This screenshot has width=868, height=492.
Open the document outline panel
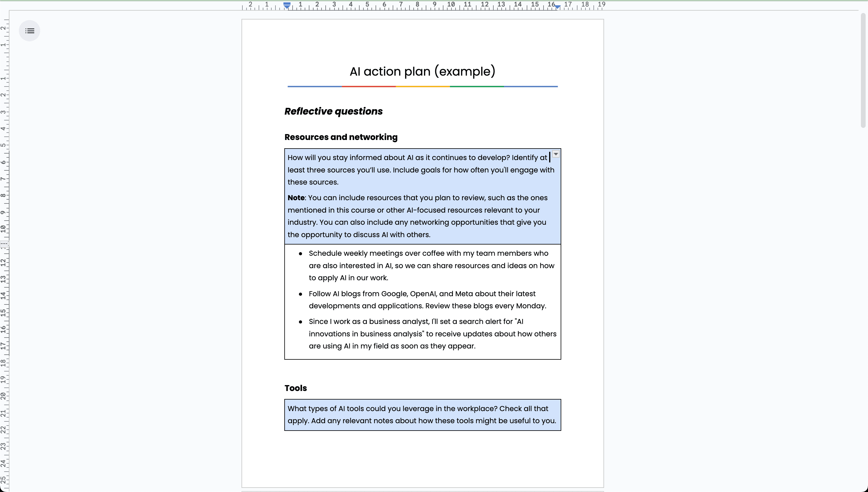coord(30,31)
